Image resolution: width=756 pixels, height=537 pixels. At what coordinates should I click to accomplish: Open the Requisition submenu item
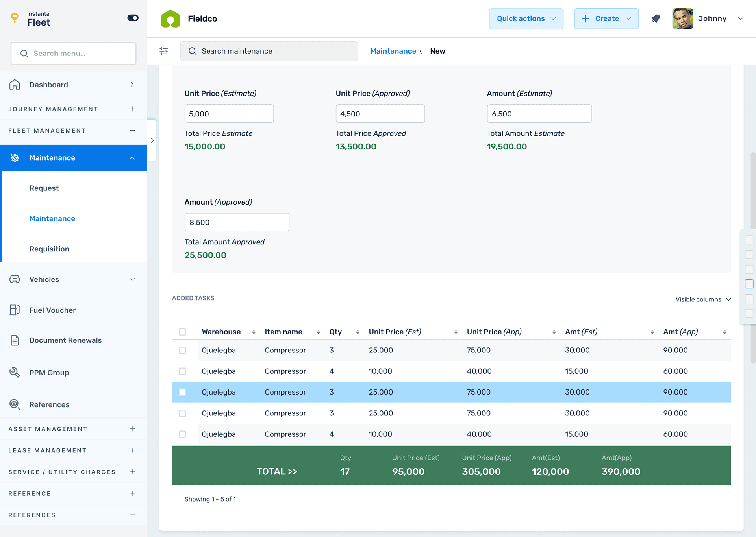[x=49, y=249]
